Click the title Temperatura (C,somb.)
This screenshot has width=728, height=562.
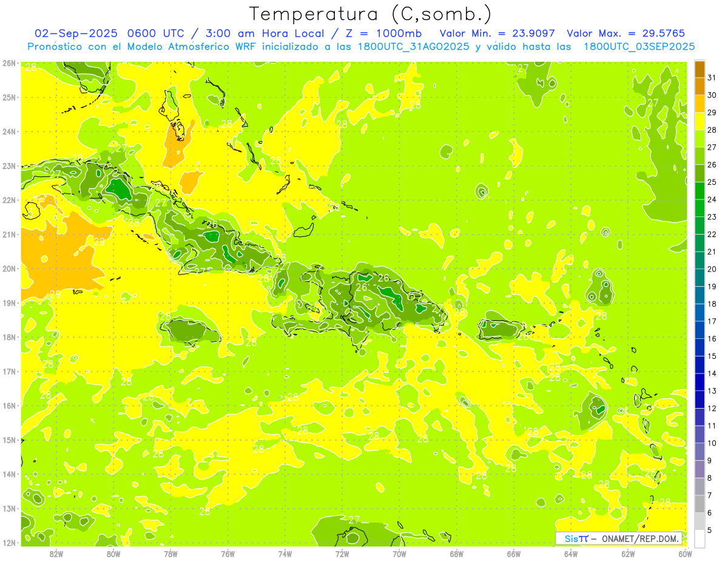tap(371, 14)
